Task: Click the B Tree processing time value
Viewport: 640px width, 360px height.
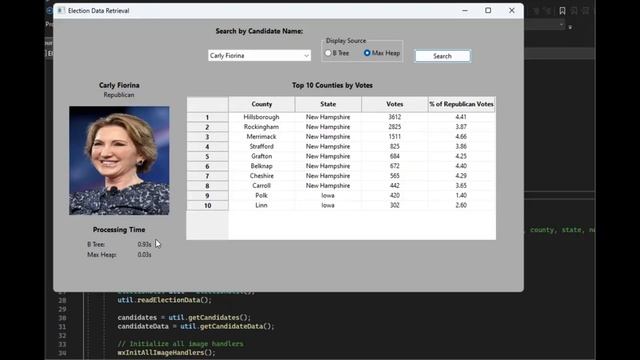Action: tap(144, 244)
